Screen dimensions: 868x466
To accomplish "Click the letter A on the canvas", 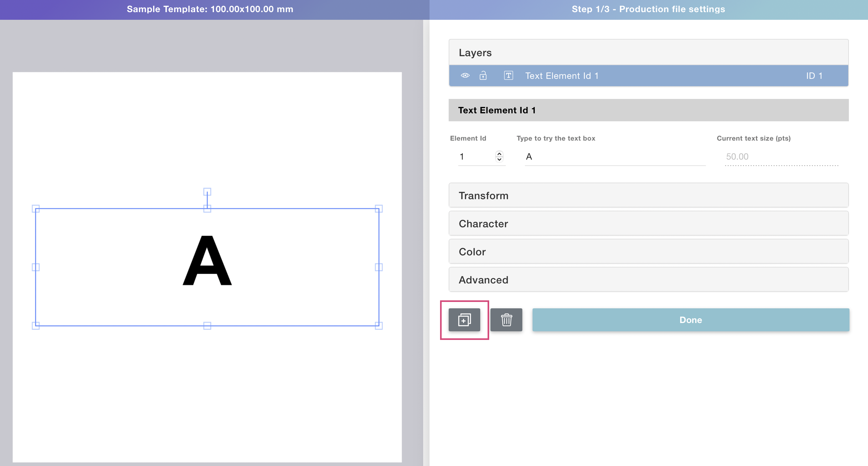I will click(x=207, y=261).
